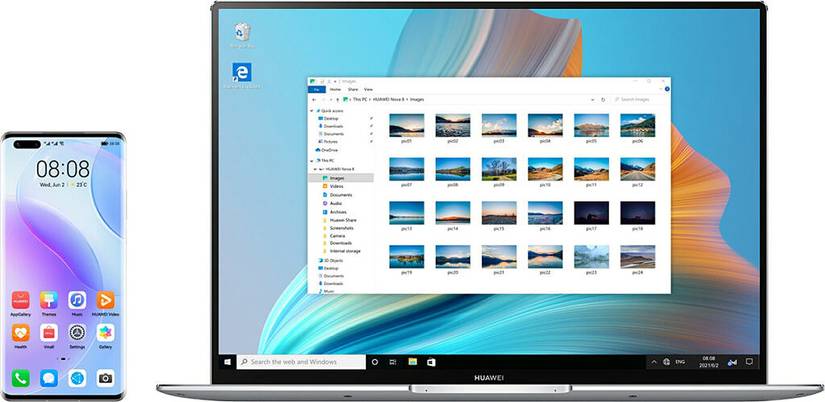Screen dimensions: 825x402
Task: Open the Health app on the phone
Action: click(x=21, y=332)
